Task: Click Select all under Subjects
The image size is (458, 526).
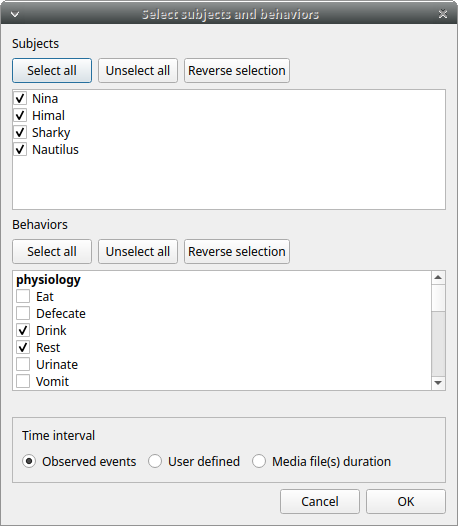Action: pyautogui.click(x=52, y=70)
